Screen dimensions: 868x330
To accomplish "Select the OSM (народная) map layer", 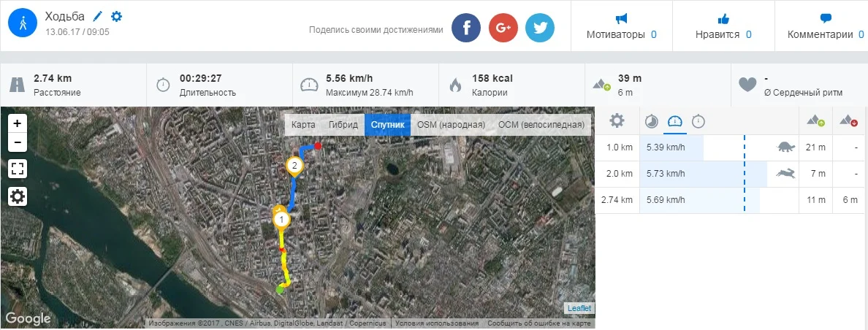I will tap(451, 125).
